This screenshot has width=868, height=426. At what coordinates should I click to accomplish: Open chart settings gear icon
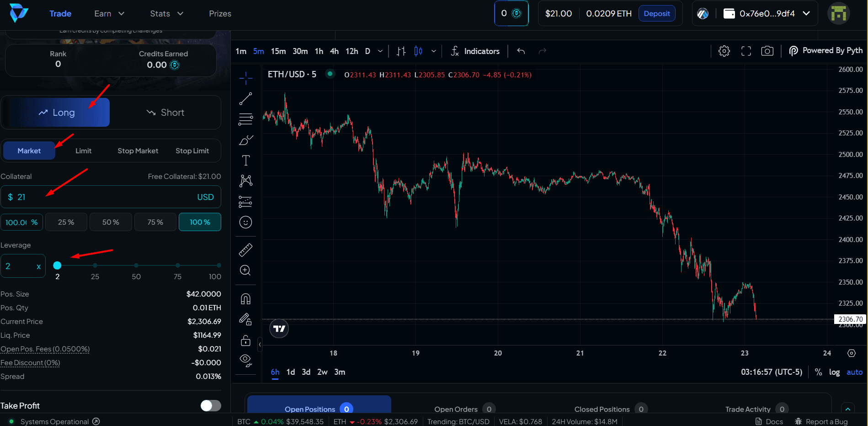(x=724, y=51)
